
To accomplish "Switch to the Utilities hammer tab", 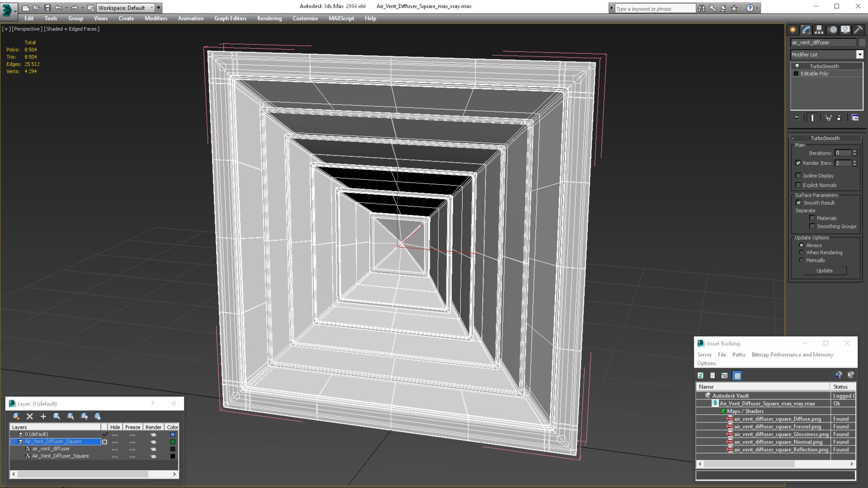I will 858,30.
